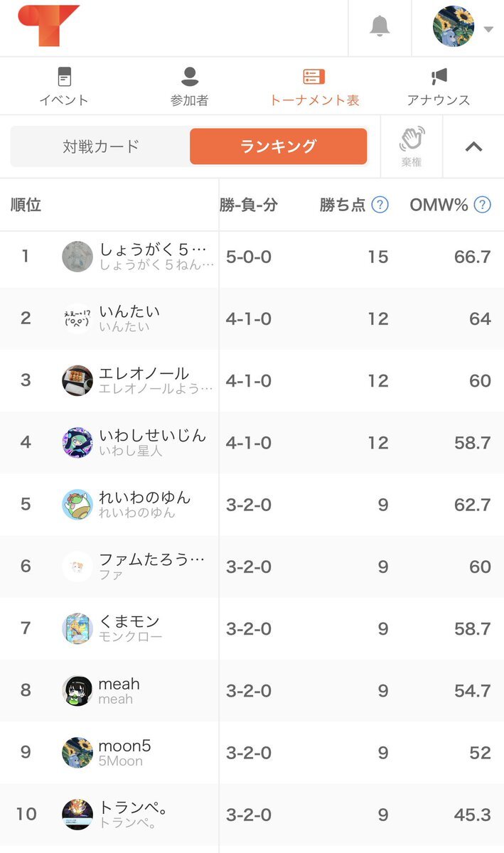Select the moon5 ranking row
Viewport: 504px width, 853px height.
pos(252,753)
